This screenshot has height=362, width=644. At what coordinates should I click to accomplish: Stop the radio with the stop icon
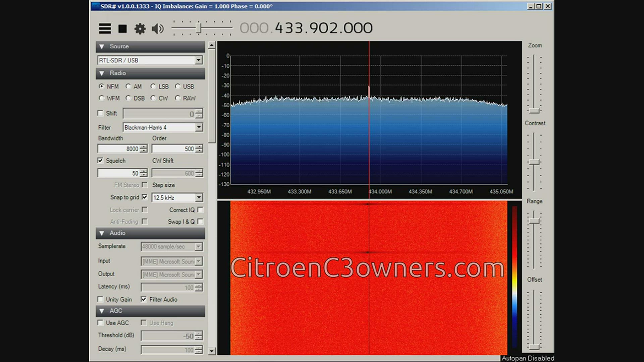pyautogui.click(x=123, y=29)
